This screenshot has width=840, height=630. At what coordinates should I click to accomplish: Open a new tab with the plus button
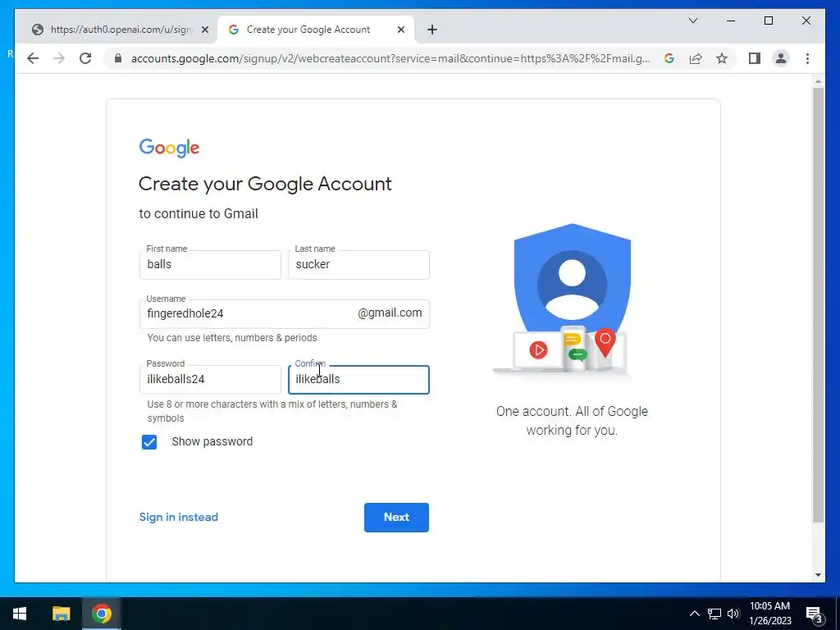pos(432,30)
